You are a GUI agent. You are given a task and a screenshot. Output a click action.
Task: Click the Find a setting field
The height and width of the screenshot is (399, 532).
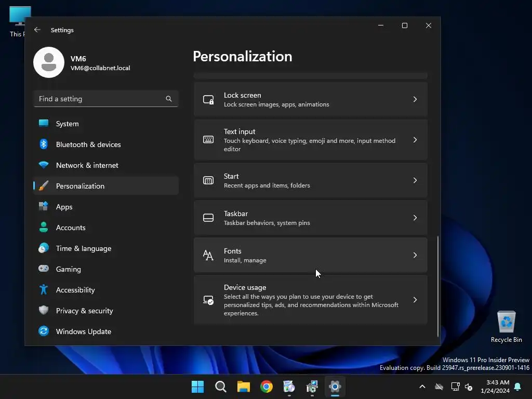(x=106, y=99)
